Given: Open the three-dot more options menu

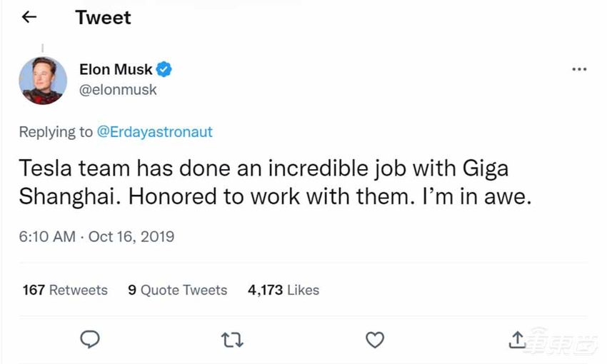Looking at the screenshot, I should 579,70.
